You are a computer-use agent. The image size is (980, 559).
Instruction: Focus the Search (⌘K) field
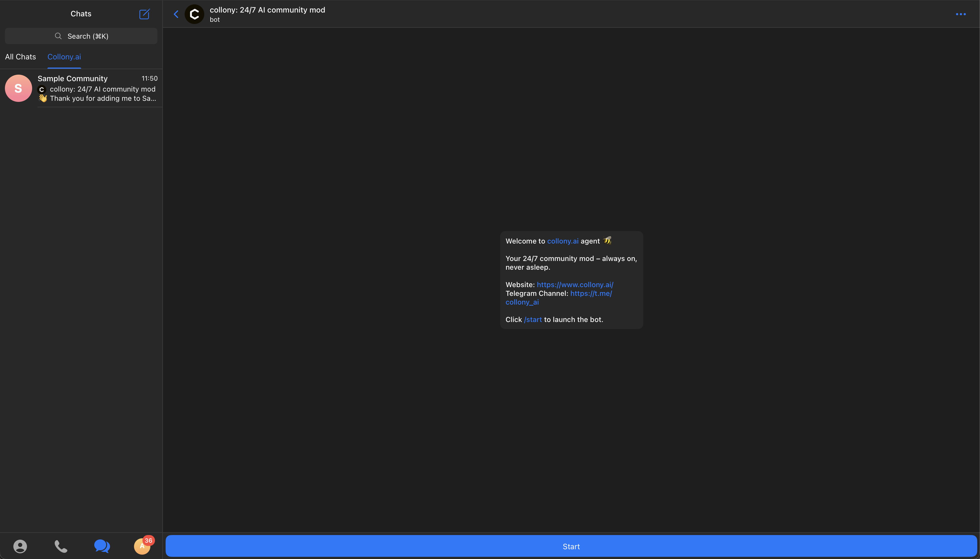click(x=87, y=36)
